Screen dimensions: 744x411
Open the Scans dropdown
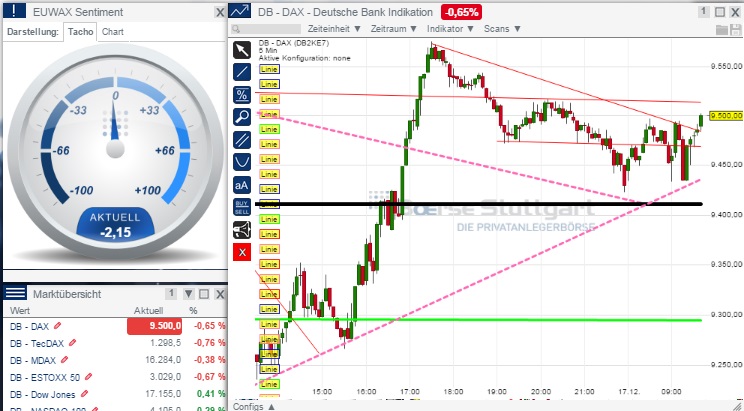502,29
